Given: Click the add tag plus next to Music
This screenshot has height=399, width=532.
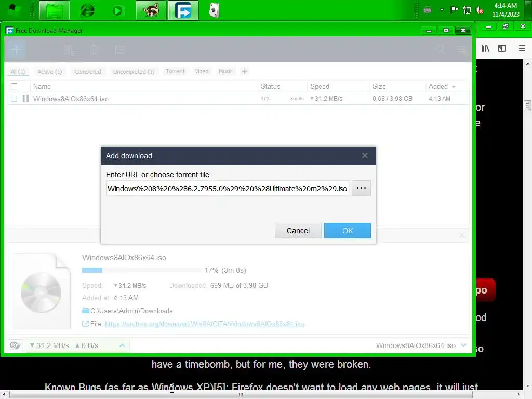Looking at the screenshot, I should (245, 71).
